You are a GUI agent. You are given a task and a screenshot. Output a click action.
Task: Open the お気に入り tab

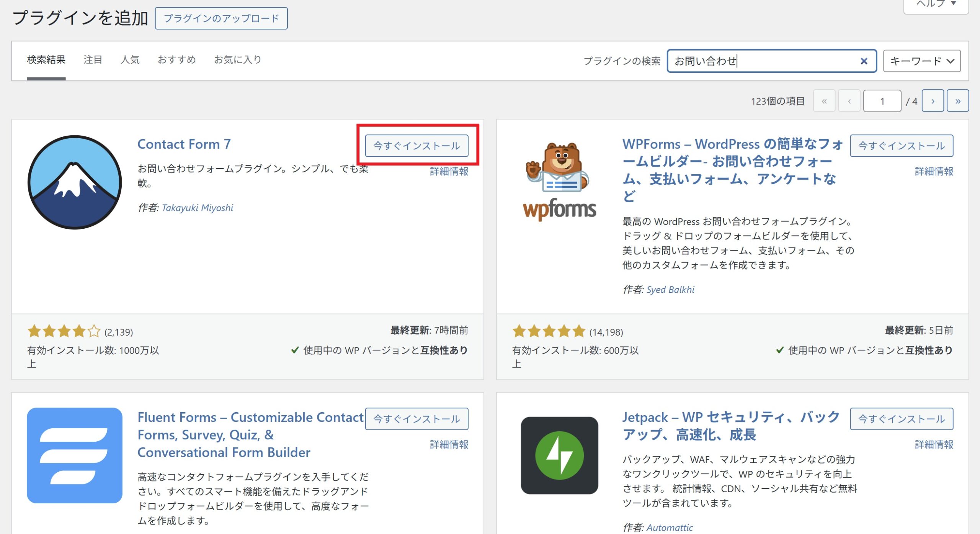pos(237,60)
